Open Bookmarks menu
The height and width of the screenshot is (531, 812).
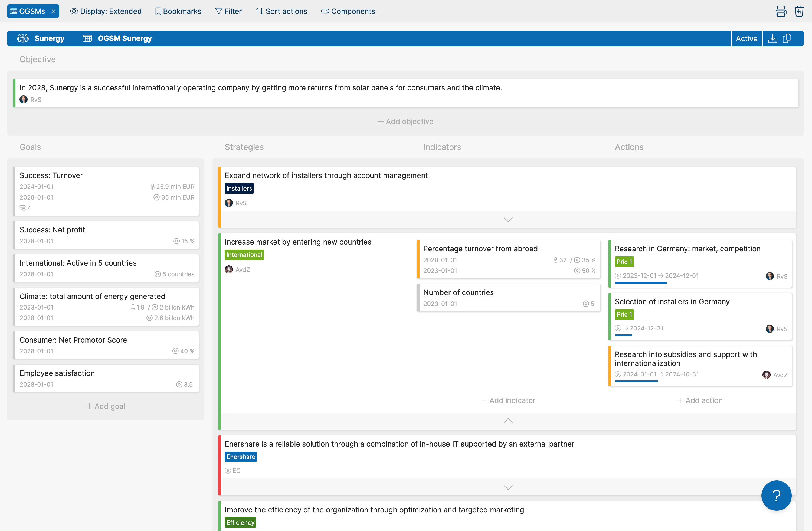tap(178, 11)
